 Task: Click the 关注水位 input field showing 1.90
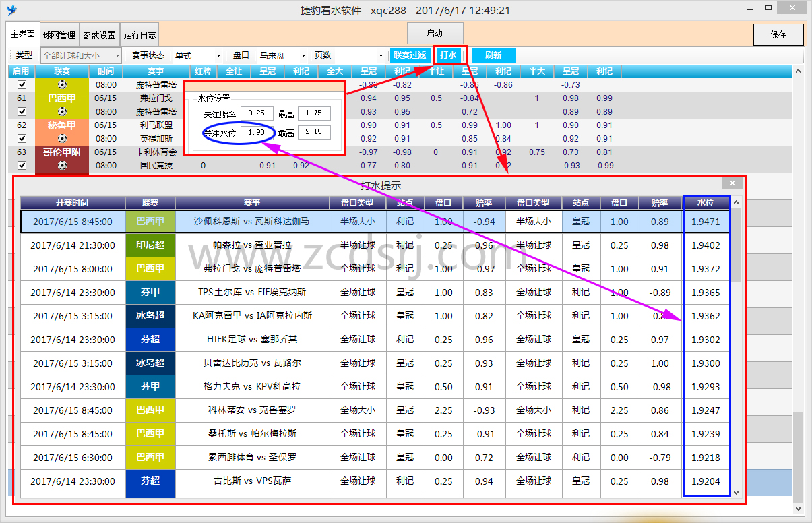point(256,133)
